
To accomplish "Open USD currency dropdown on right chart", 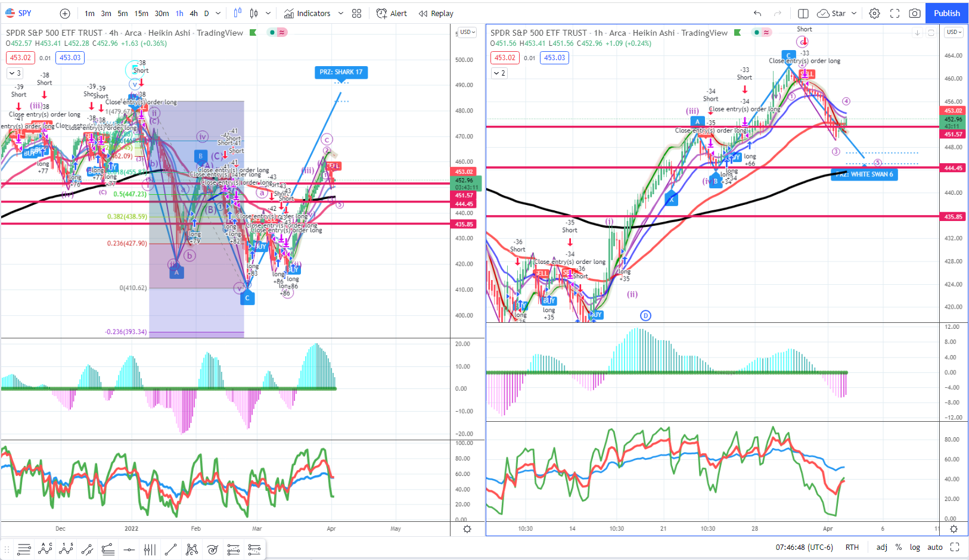I will click(x=954, y=32).
